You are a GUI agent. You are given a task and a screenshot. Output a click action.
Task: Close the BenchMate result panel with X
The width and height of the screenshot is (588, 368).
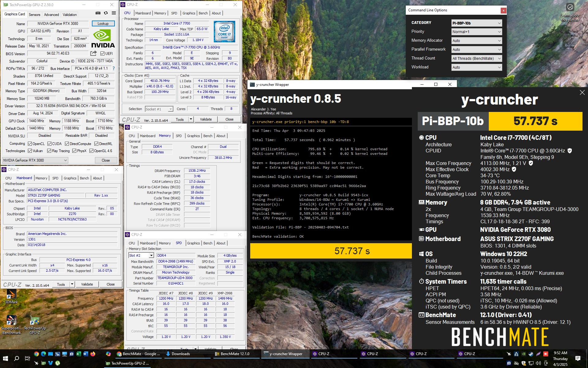click(x=582, y=92)
